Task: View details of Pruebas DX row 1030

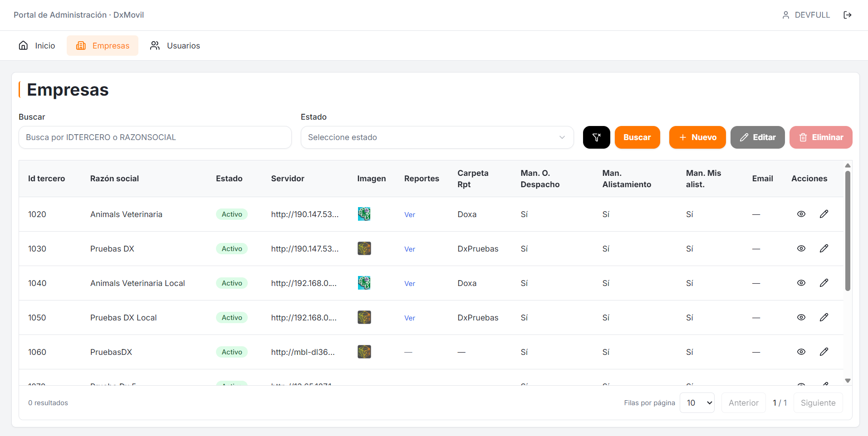Action: (801, 248)
